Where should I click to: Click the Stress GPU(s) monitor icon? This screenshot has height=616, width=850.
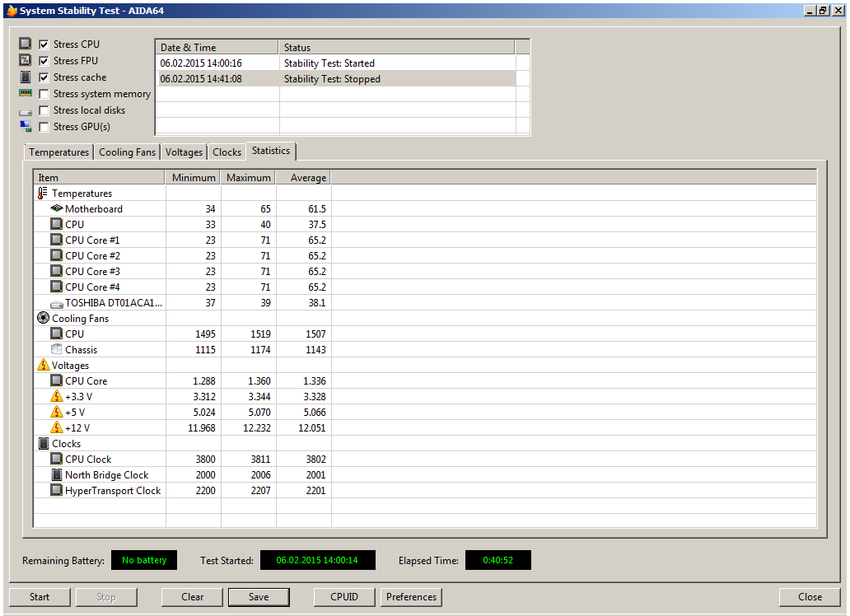[x=25, y=126]
